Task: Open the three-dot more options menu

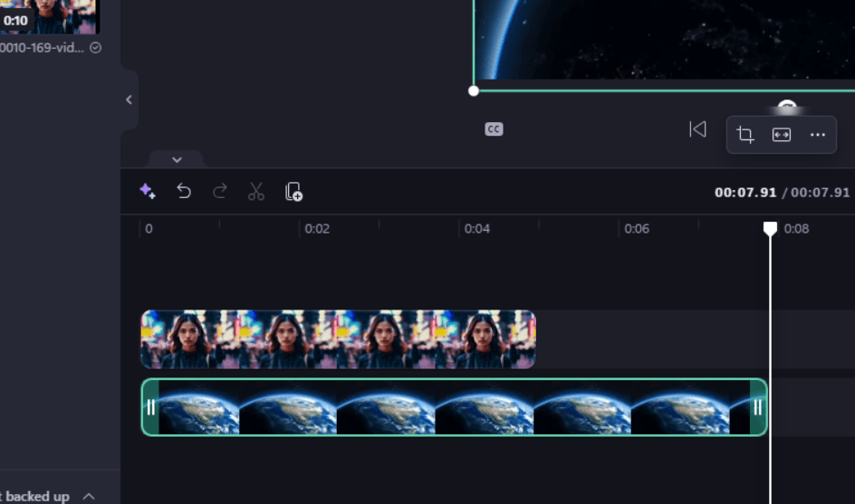Action: (818, 135)
